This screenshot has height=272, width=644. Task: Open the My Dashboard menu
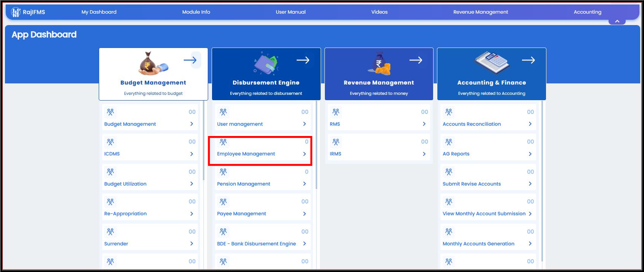[99, 12]
